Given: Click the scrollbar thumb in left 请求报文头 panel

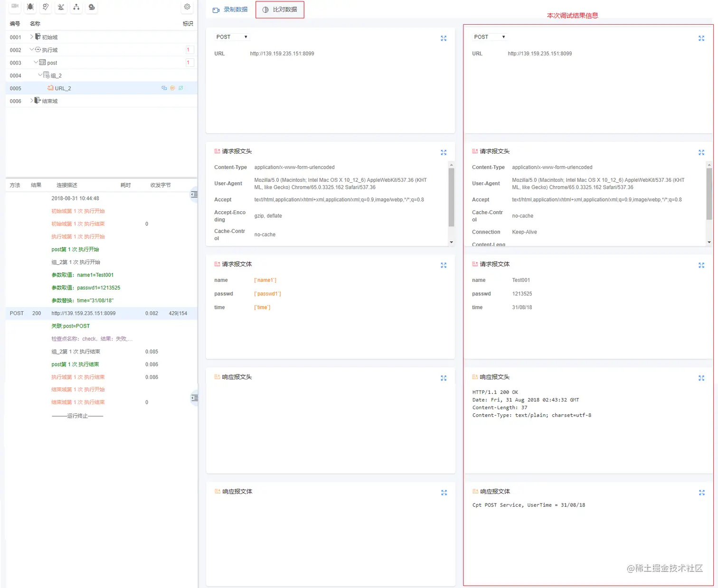Looking at the screenshot, I should coord(451,197).
